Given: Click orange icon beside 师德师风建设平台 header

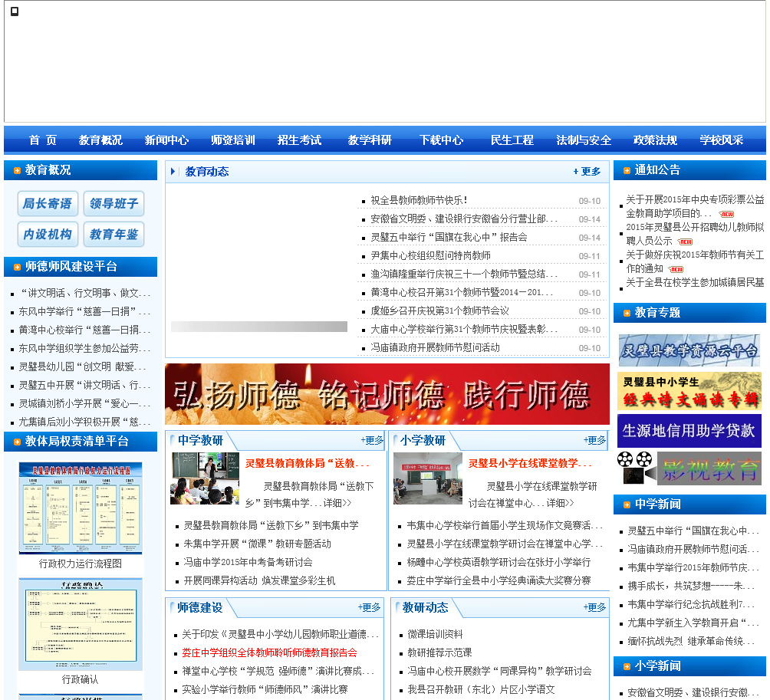Looking at the screenshot, I should (x=17, y=267).
